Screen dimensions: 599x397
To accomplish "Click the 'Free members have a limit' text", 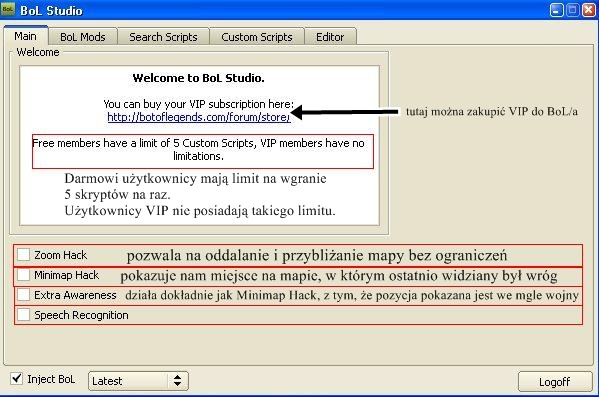I will click(x=198, y=149).
